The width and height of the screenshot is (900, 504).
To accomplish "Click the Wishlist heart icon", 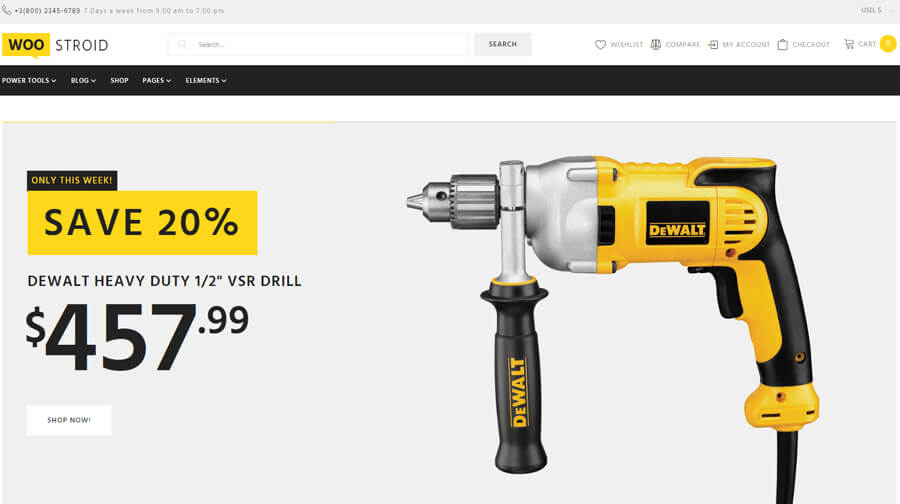I will [600, 44].
